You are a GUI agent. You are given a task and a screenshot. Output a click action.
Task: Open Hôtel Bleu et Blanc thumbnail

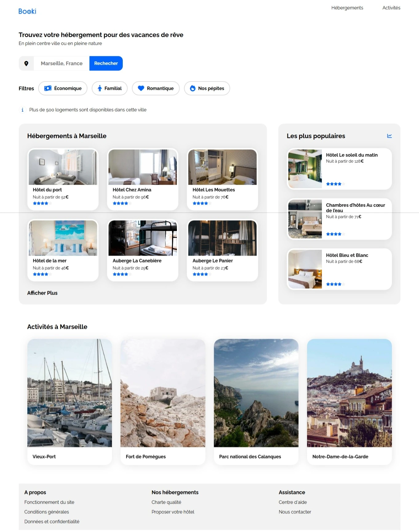pos(305,269)
